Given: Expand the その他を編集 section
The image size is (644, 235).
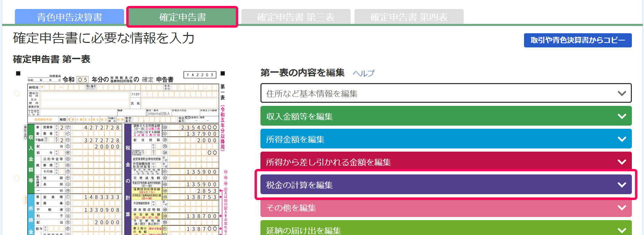Looking at the screenshot, I should tap(446, 207).
